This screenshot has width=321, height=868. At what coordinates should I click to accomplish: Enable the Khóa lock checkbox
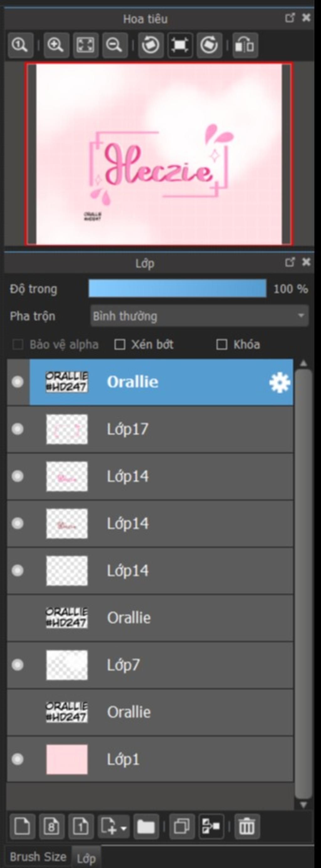(x=222, y=344)
